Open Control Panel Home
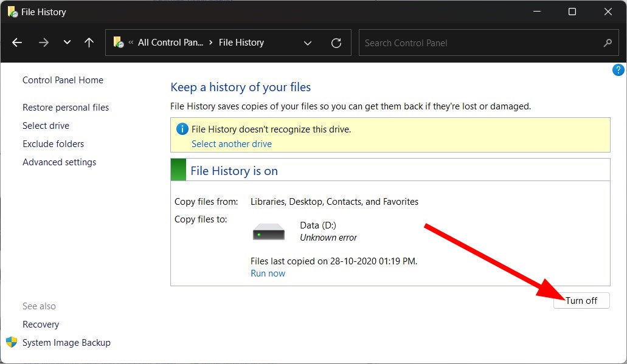627x364 pixels. click(x=63, y=80)
